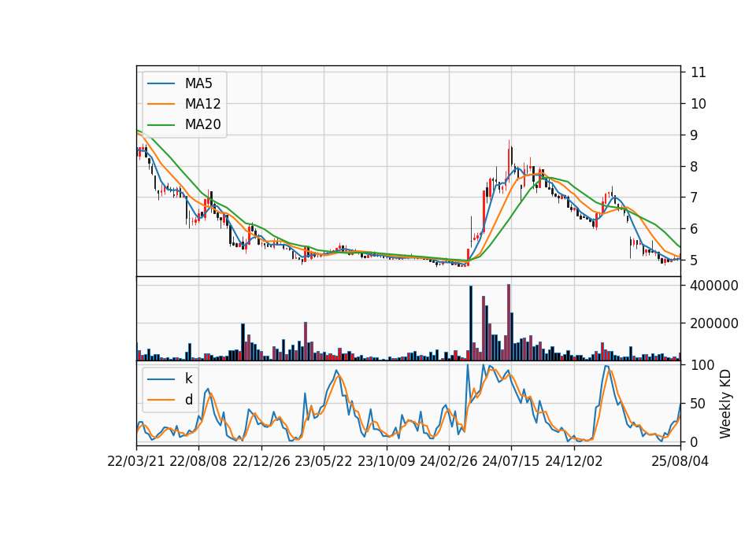Click the price axis value 8

pos(695,166)
